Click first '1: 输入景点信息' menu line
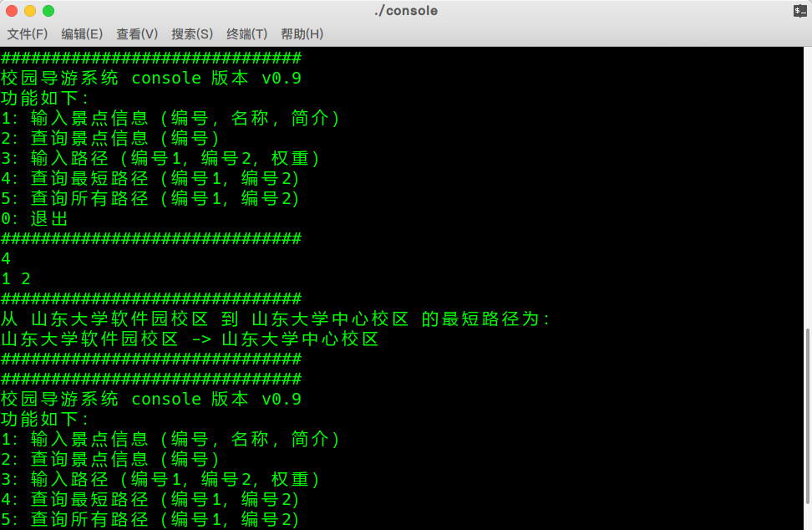Screen dimensions: 812x530 [x=170, y=119]
